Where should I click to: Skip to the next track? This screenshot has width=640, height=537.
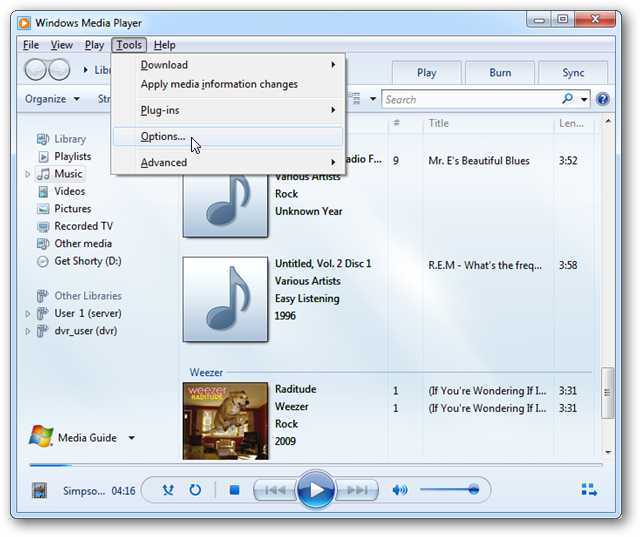pos(357,490)
